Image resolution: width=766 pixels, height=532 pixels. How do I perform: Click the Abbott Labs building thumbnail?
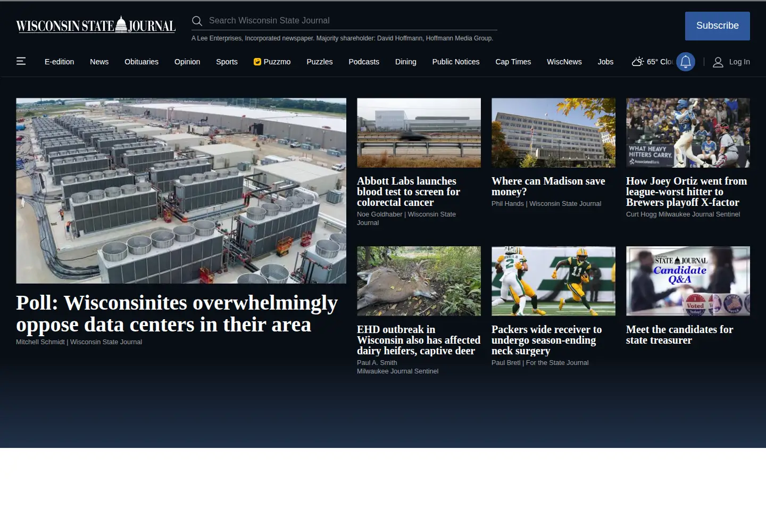419,132
